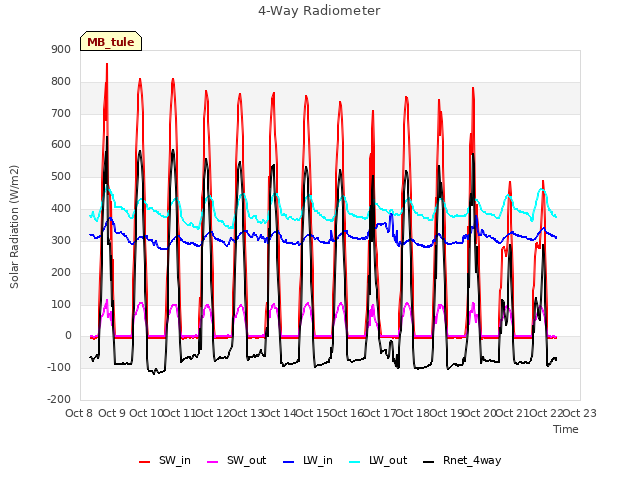Click the Oct 22 x-axis tick label
The image size is (640, 480).
546,413
